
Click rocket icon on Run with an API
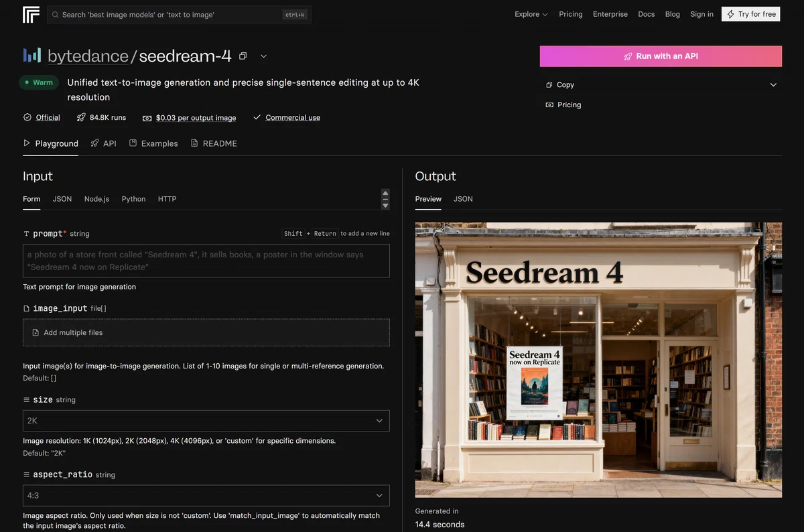(628, 56)
